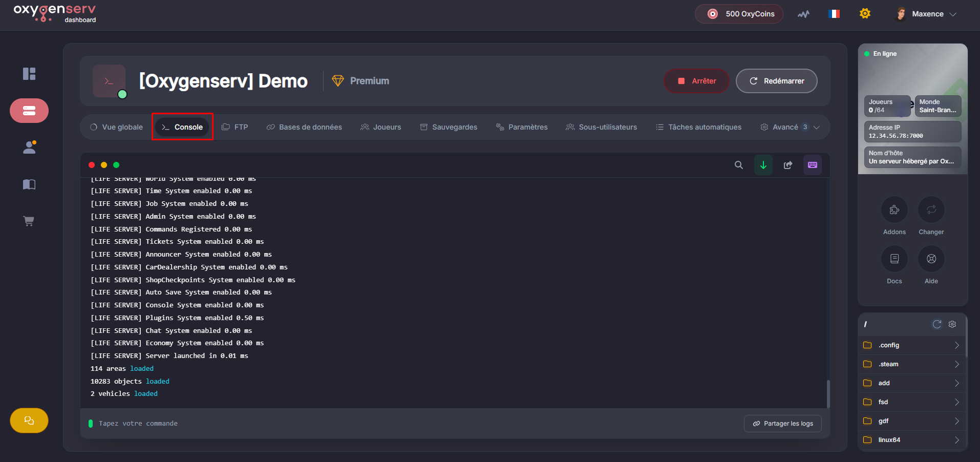The height and width of the screenshot is (462, 980).
Task: Switch to the FTP tab
Action: pyautogui.click(x=235, y=127)
